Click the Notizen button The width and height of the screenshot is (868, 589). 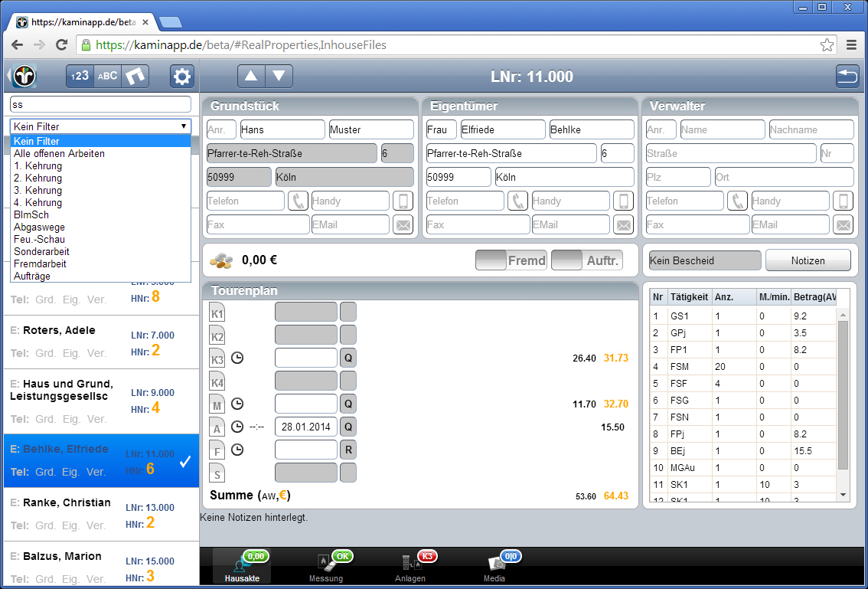pos(808,260)
